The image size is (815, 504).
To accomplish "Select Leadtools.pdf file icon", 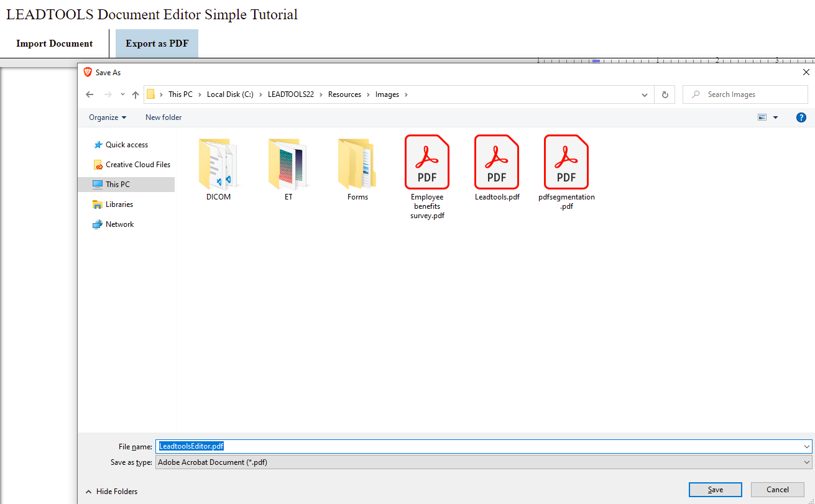I will (x=497, y=162).
